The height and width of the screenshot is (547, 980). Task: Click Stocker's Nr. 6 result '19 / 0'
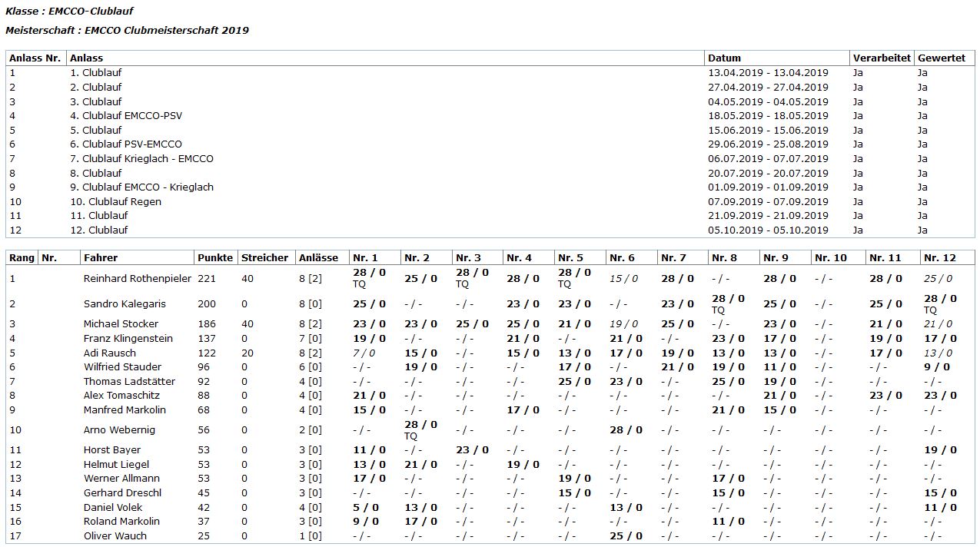tap(625, 324)
